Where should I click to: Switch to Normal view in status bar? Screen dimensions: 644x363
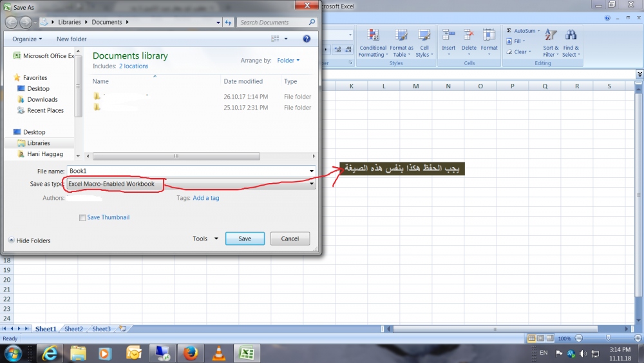click(x=531, y=338)
